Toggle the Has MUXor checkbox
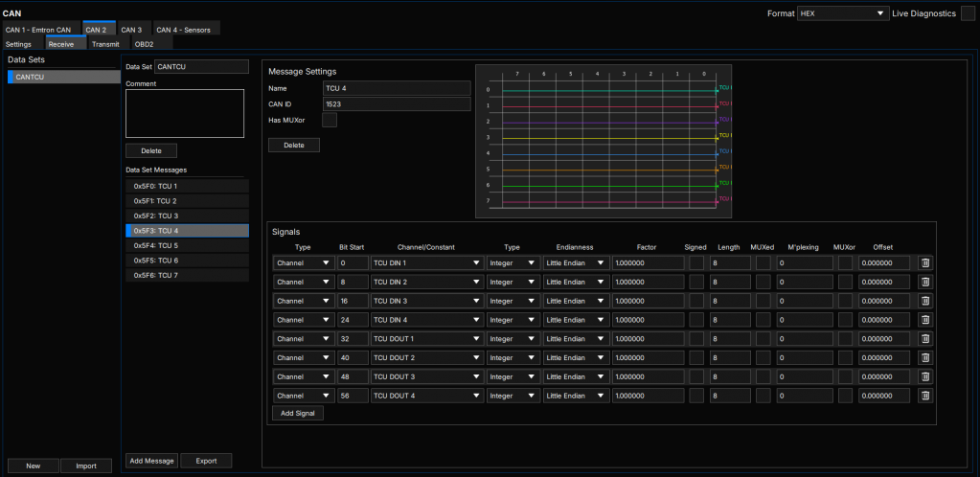 click(x=329, y=120)
